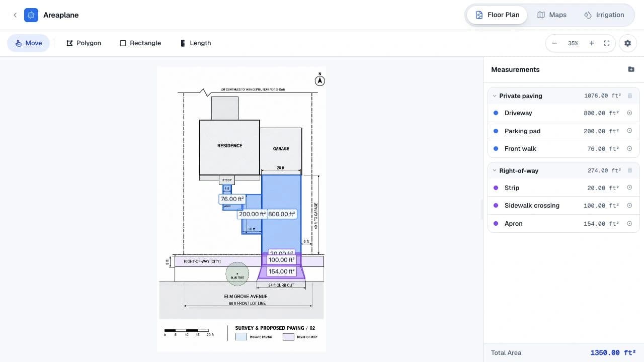Open settings gear
644x362 pixels.
tap(627, 43)
